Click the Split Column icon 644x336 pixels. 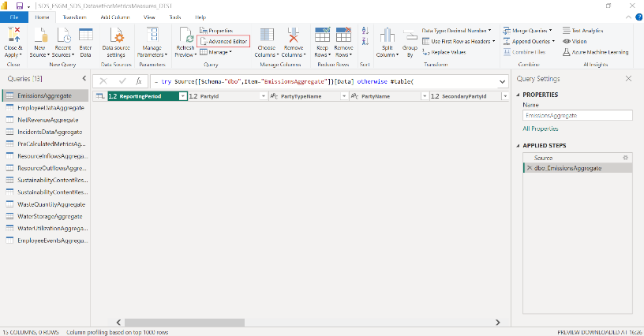click(x=388, y=35)
